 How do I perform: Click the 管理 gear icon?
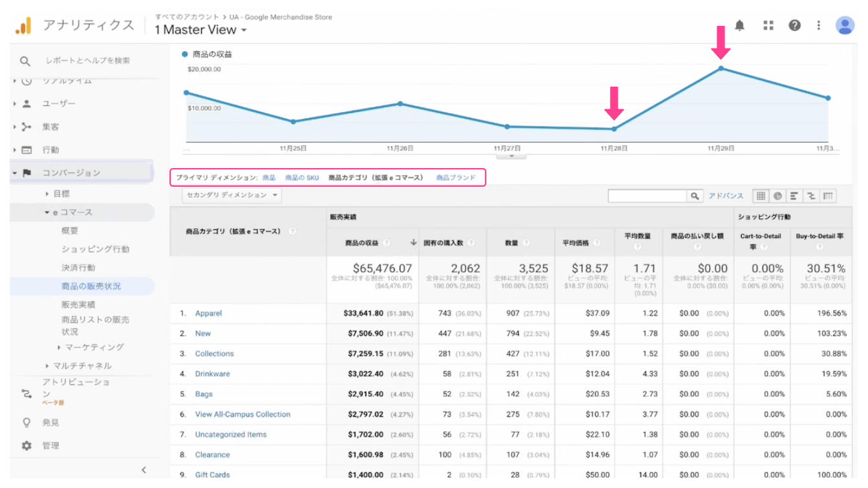(x=27, y=446)
